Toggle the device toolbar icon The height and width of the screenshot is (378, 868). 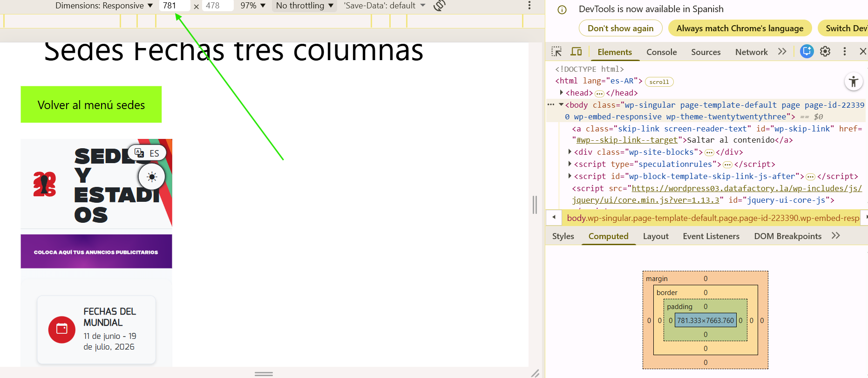click(576, 52)
